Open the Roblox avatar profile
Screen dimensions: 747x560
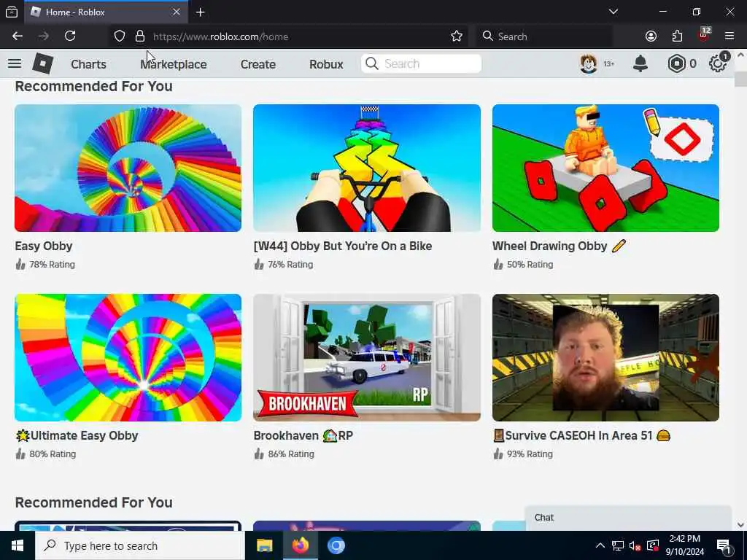pyautogui.click(x=589, y=63)
